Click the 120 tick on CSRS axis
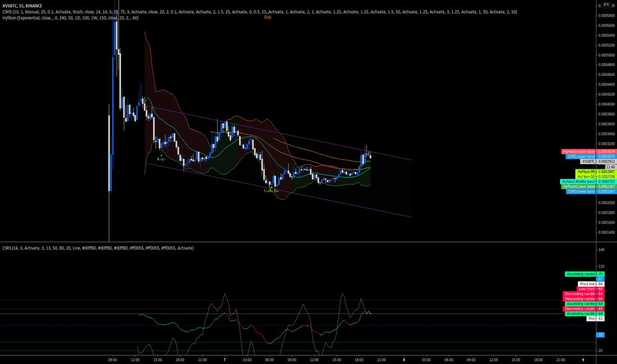 pos(601,267)
